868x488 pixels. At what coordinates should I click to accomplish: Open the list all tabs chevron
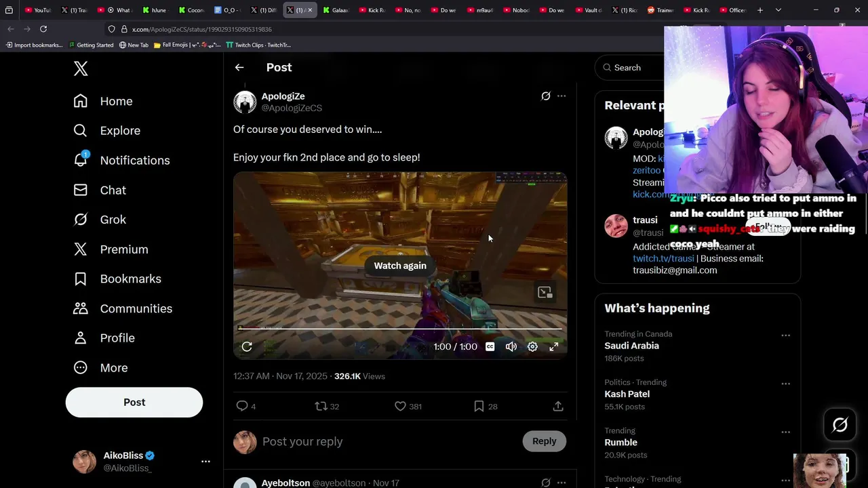pyautogui.click(x=778, y=10)
